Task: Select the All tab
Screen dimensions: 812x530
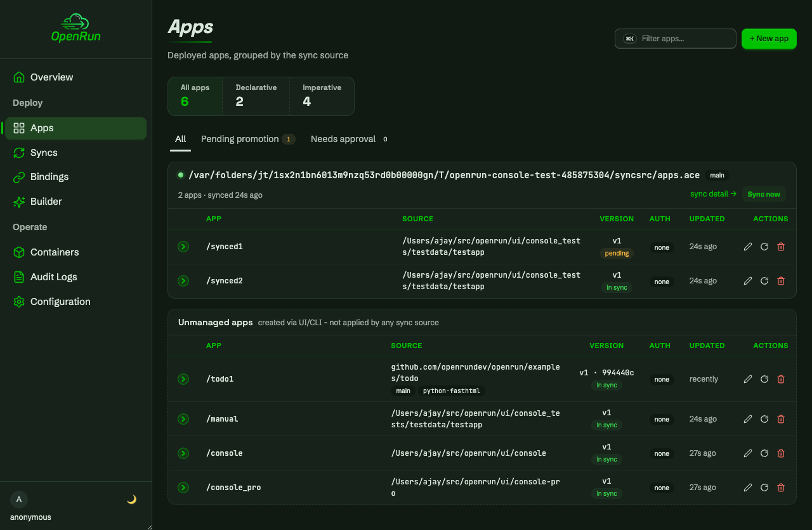Action: (181, 139)
